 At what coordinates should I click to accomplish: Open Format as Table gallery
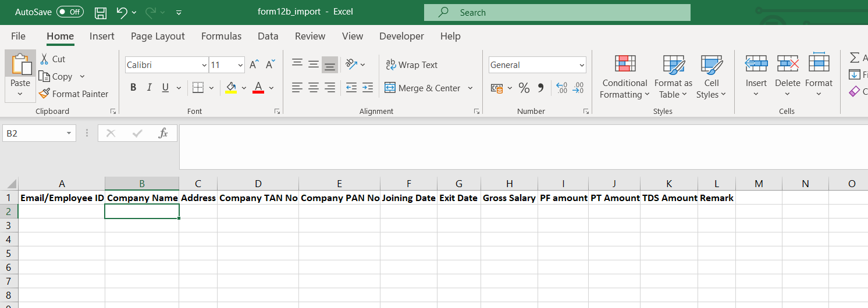click(673, 77)
